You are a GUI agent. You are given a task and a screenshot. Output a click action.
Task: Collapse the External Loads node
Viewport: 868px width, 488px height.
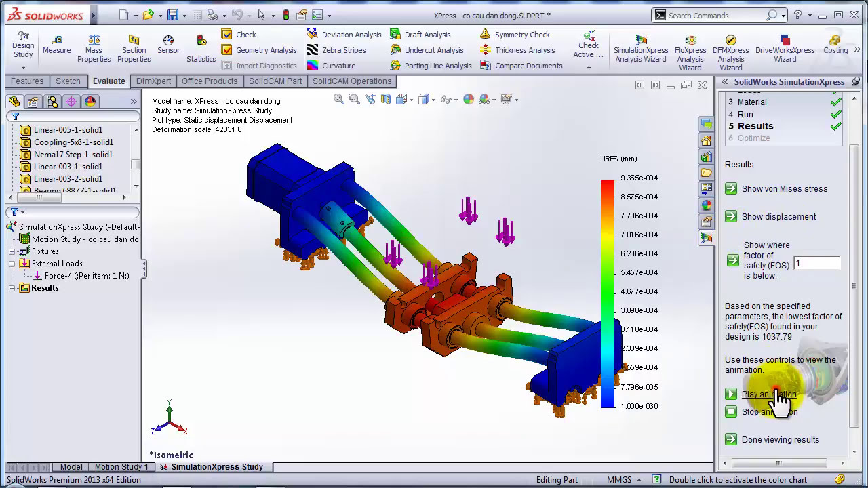pyautogui.click(x=12, y=264)
